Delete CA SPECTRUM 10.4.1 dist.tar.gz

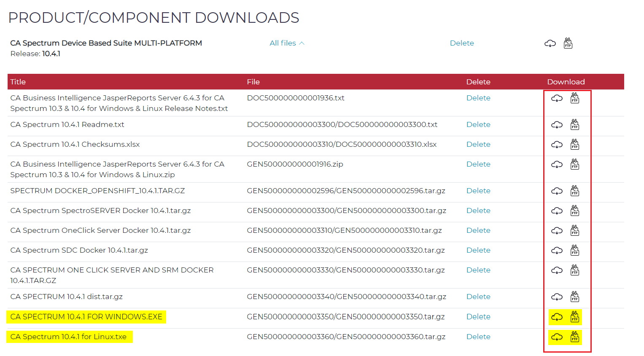point(478,297)
